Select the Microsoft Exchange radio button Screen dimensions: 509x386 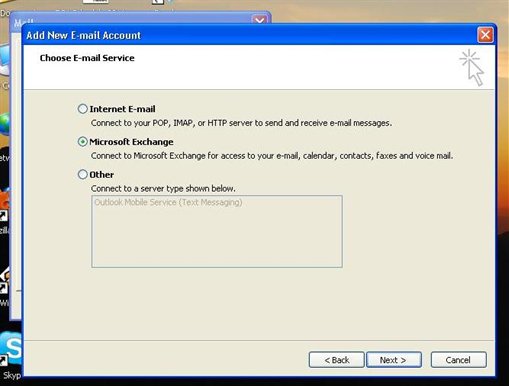click(82, 142)
